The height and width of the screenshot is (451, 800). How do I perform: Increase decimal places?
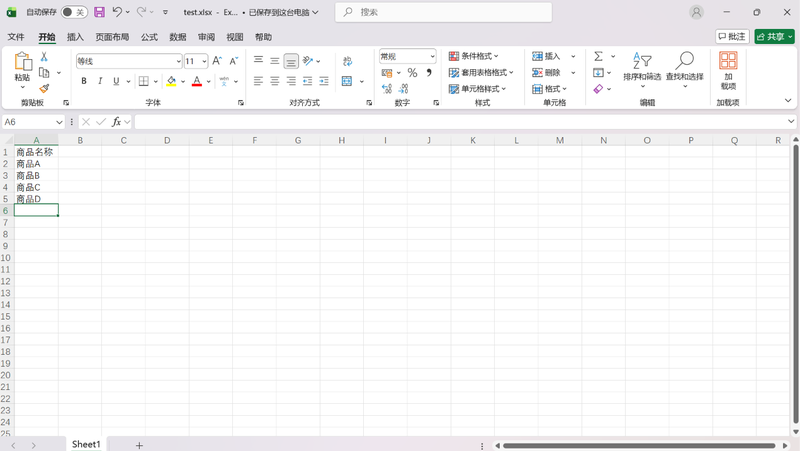387,89
